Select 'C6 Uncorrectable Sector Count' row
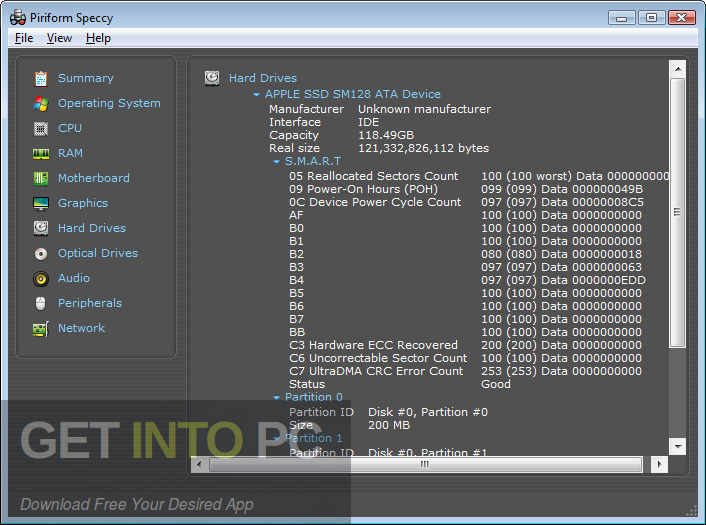 (x=466, y=358)
